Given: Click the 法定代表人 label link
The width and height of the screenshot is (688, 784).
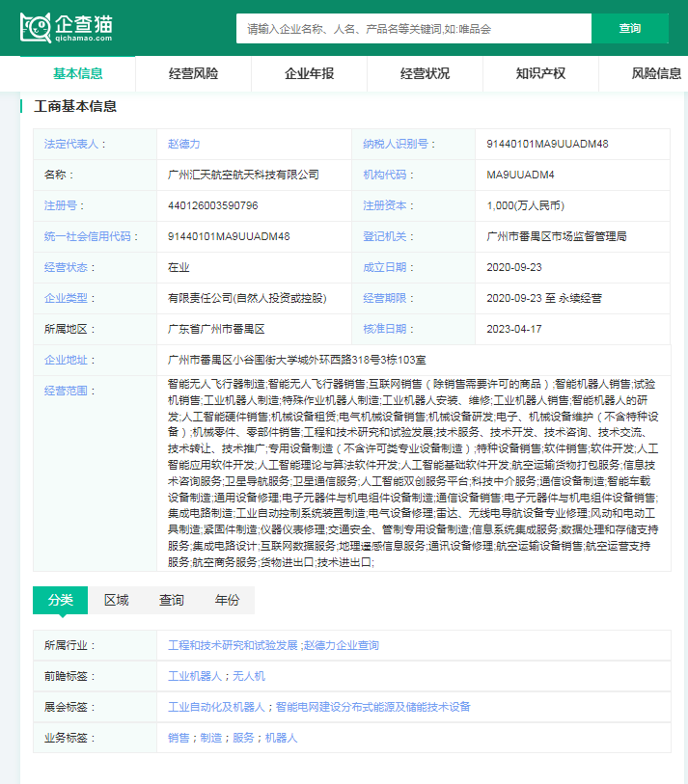Looking at the screenshot, I should click(x=71, y=144).
